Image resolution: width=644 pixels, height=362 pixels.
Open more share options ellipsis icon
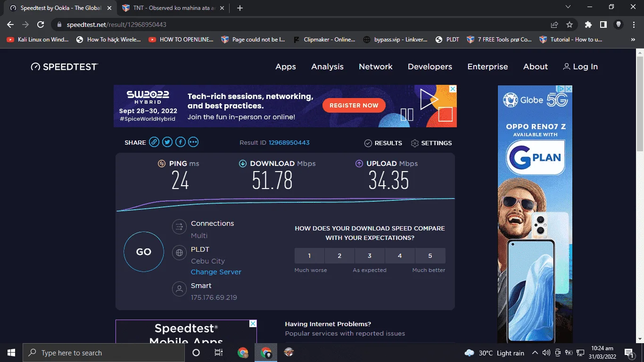[x=193, y=142]
